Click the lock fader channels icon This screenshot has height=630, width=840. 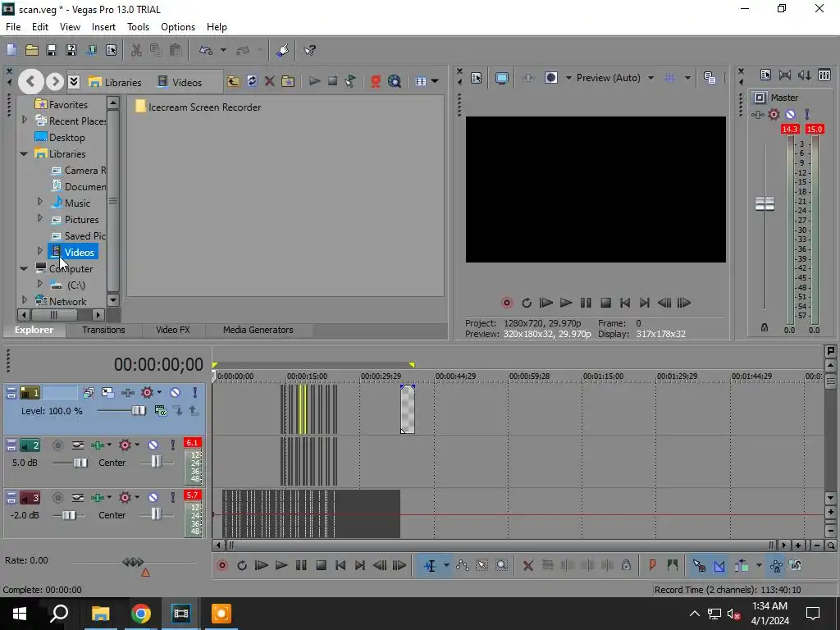pyautogui.click(x=765, y=327)
